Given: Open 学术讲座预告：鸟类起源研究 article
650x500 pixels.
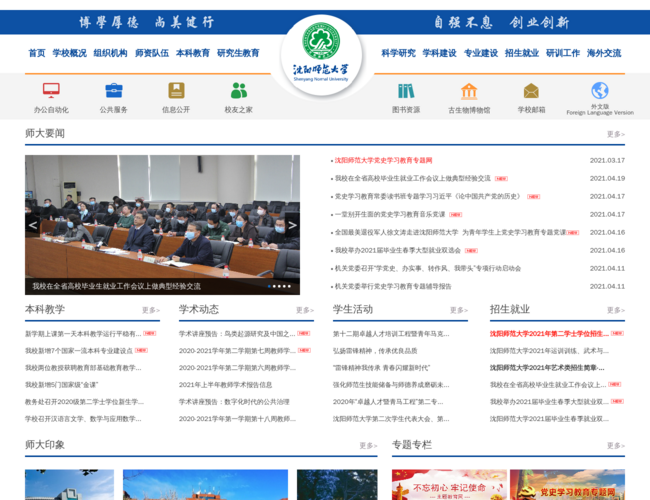Looking at the screenshot, I should 237,334.
